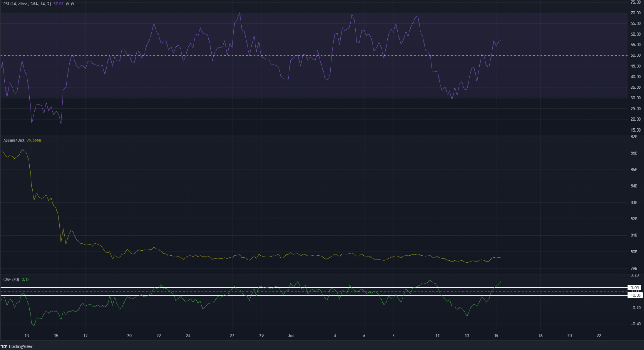Click the 80B label on Accum/Dist scale

634,252
